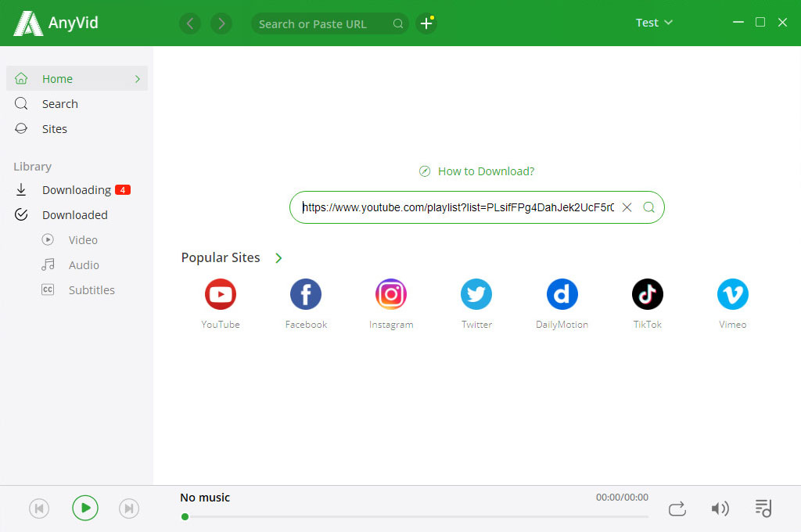Open the Facebook site icon
Screen dimensions: 801x532
(306, 294)
